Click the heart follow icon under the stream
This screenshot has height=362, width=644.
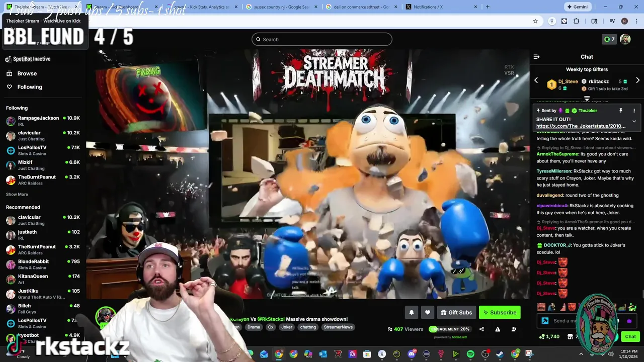[427, 313]
